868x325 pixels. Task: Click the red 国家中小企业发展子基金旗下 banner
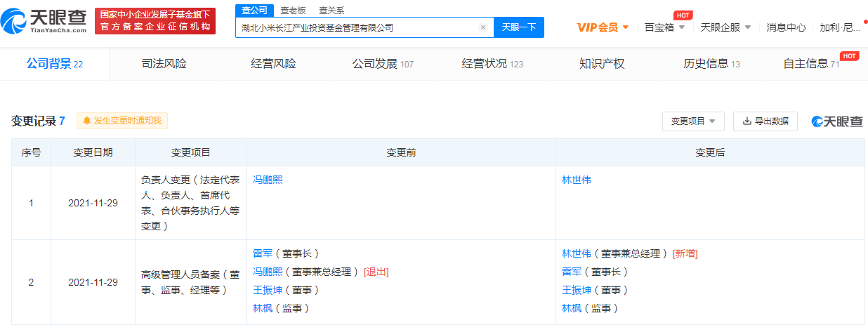[155, 21]
